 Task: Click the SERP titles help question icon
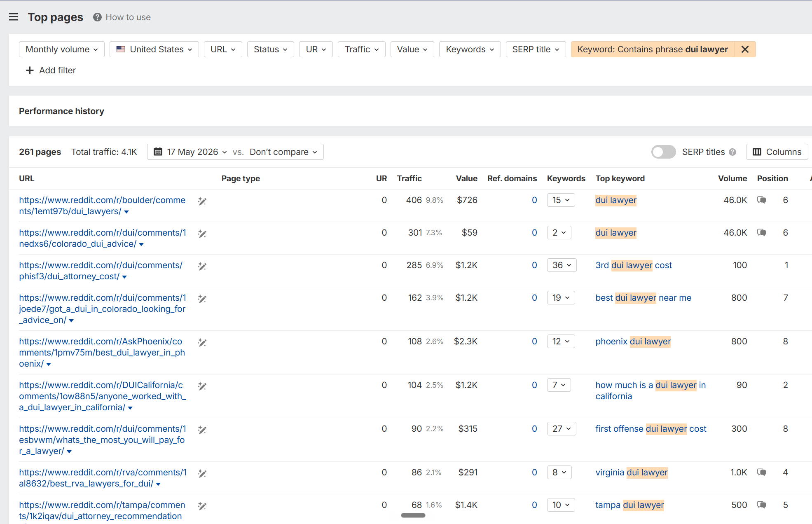click(x=732, y=152)
